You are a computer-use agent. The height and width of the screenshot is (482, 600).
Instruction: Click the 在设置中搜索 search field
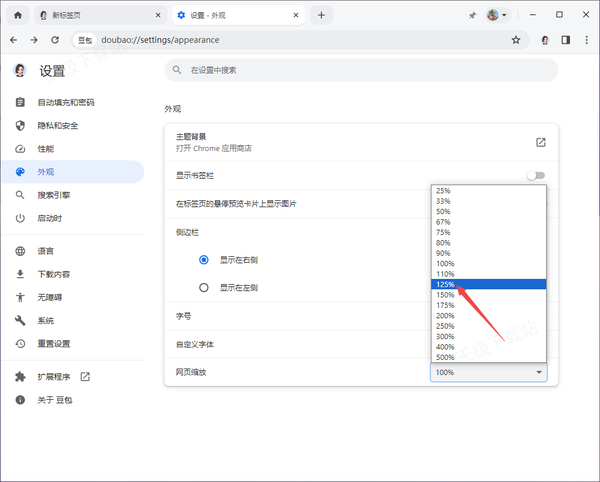point(360,71)
